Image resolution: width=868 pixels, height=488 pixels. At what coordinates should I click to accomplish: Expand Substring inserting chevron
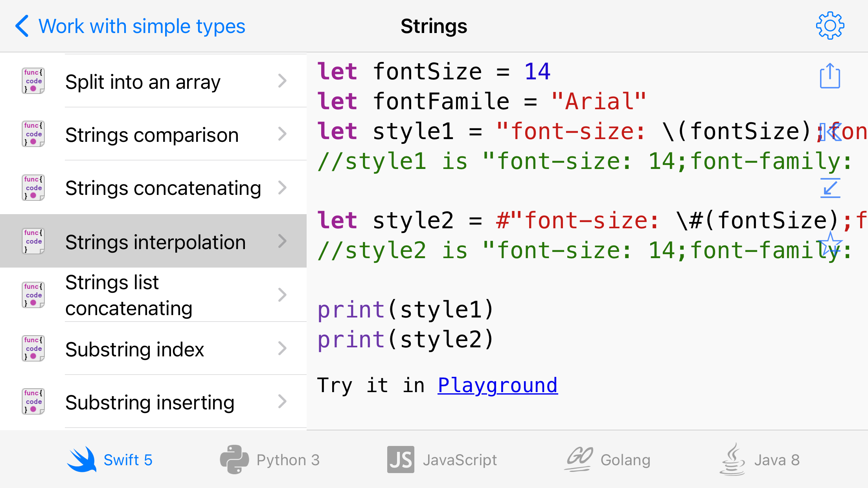[282, 401]
